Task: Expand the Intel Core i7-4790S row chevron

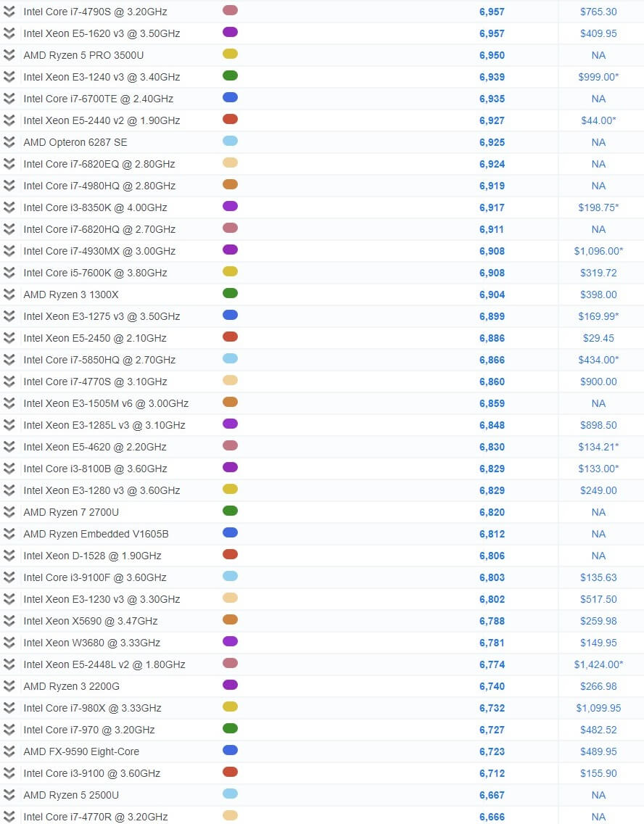Action: point(9,11)
